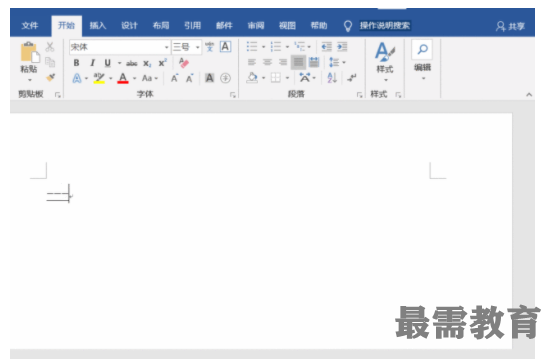Click the paragraph shading bucket icon

pos(252,78)
